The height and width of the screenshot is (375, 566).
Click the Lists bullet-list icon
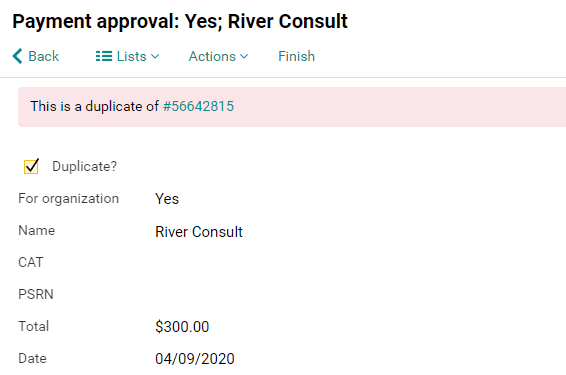click(x=104, y=56)
